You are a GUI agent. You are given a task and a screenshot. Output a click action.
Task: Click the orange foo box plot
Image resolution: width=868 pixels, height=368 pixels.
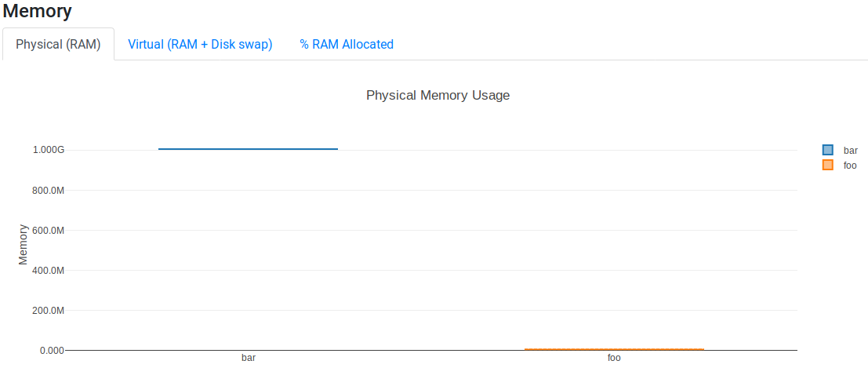click(x=613, y=349)
